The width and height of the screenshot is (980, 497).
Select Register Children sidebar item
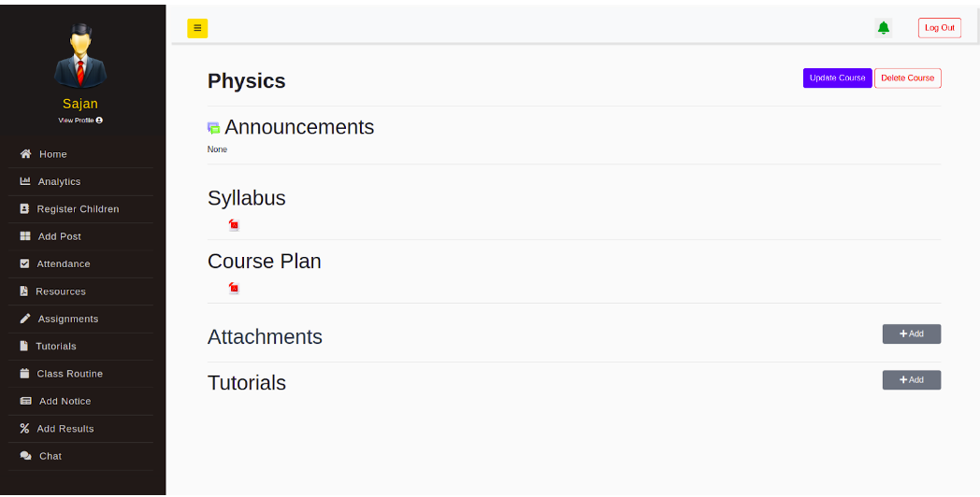pos(78,209)
